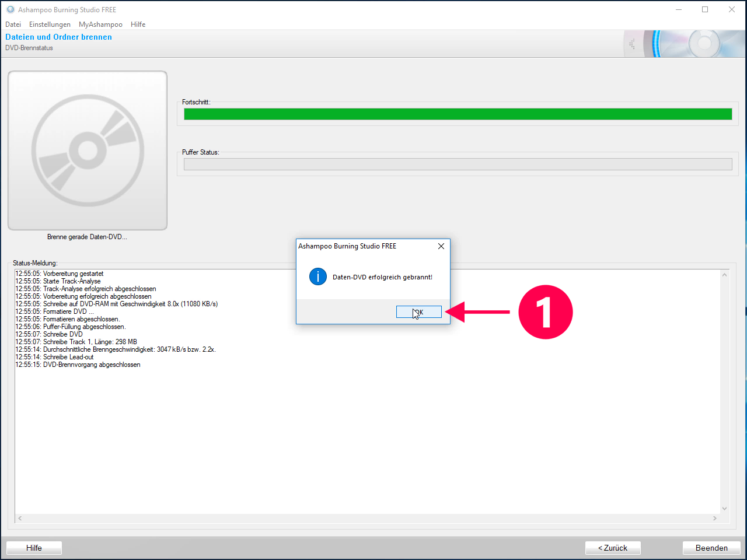This screenshot has height=560, width=747.
Task: Select log line '12:55:07: Schreibe DVD'
Action: (x=49, y=334)
